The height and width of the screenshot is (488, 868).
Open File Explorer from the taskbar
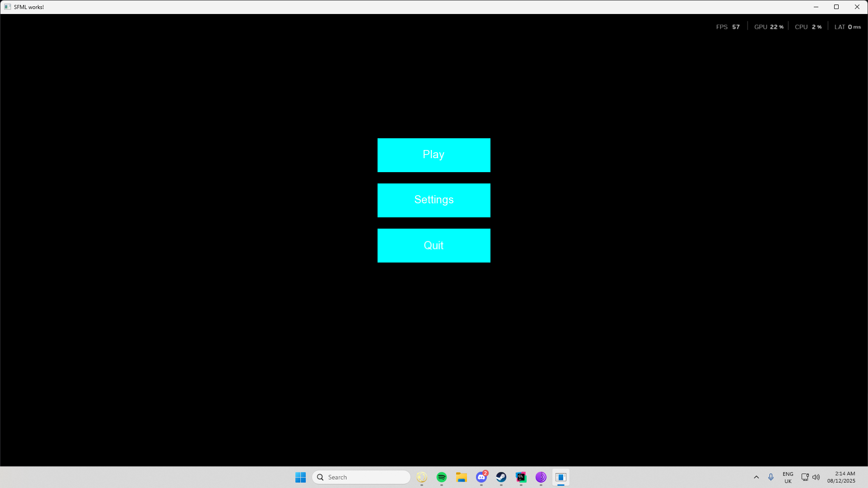pyautogui.click(x=461, y=477)
